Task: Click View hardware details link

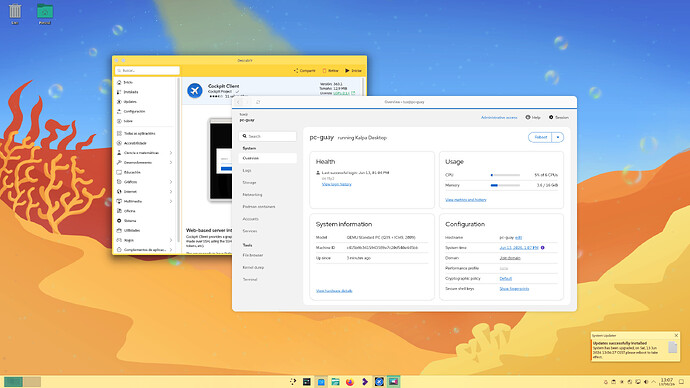Action: pos(334,291)
